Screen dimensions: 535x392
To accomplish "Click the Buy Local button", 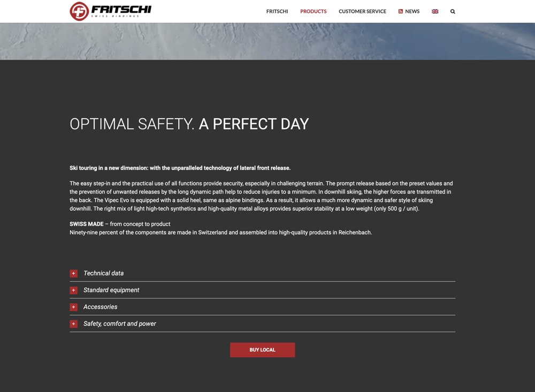I will click(262, 350).
